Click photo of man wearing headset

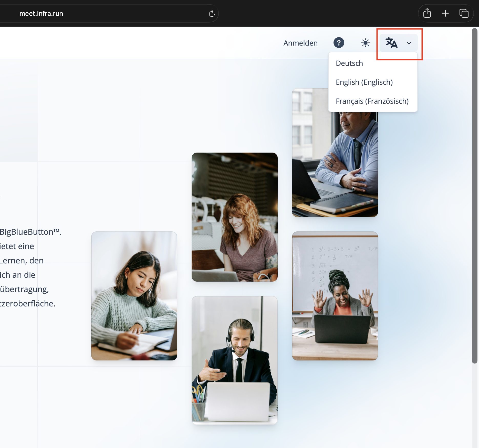[x=234, y=360]
